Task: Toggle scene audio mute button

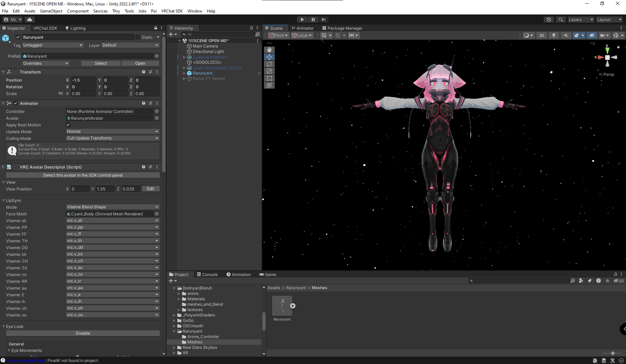Action: [566, 35]
